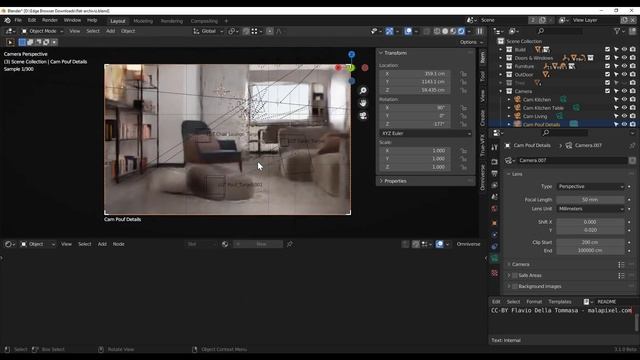Image resolution: width=640 pixels, height=360 pixels.
Task: Toggle show overlays button in viewport header
Action: [408, 31]
